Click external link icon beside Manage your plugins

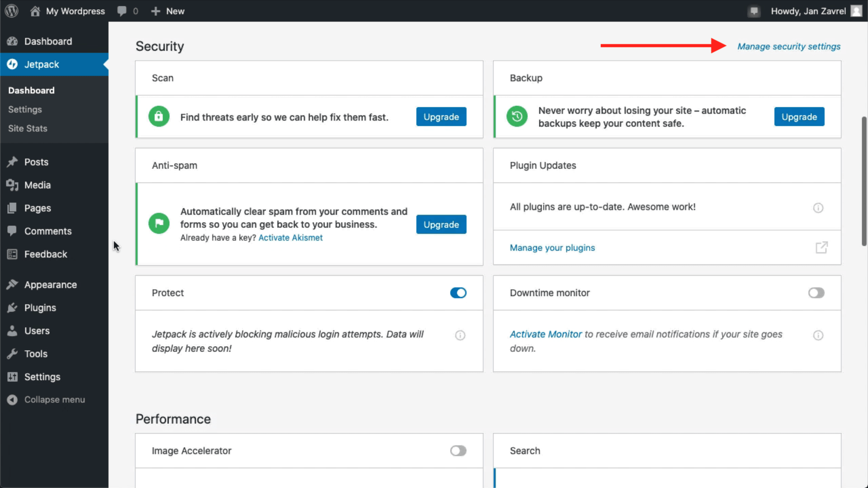[x=821, y=248]
